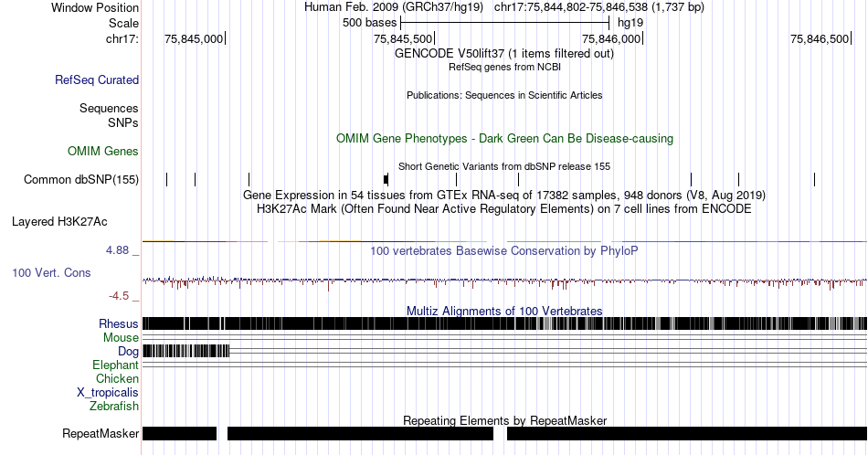868x455 pixels.
Task: Click the Dog alignment block
Action: click(x=186, y=351)
